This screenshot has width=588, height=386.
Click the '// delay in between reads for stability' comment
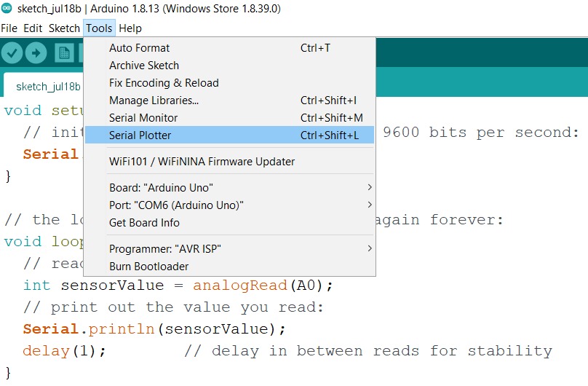tap(368, 351)
